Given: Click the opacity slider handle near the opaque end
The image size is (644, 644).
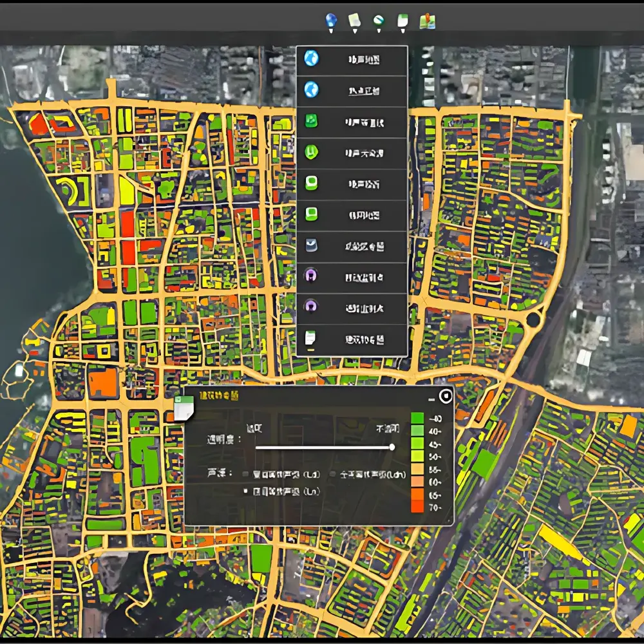Looking at the screenshot, I should pos(392,448).
